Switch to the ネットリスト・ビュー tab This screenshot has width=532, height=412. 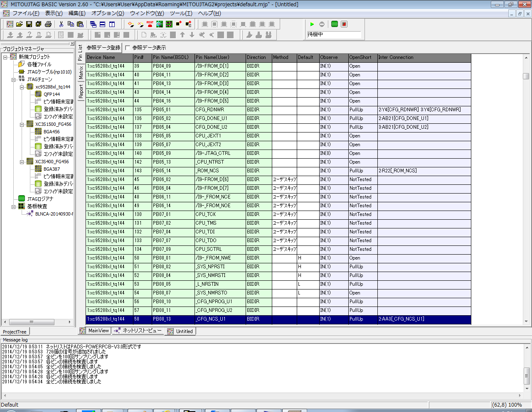(138, 331)
